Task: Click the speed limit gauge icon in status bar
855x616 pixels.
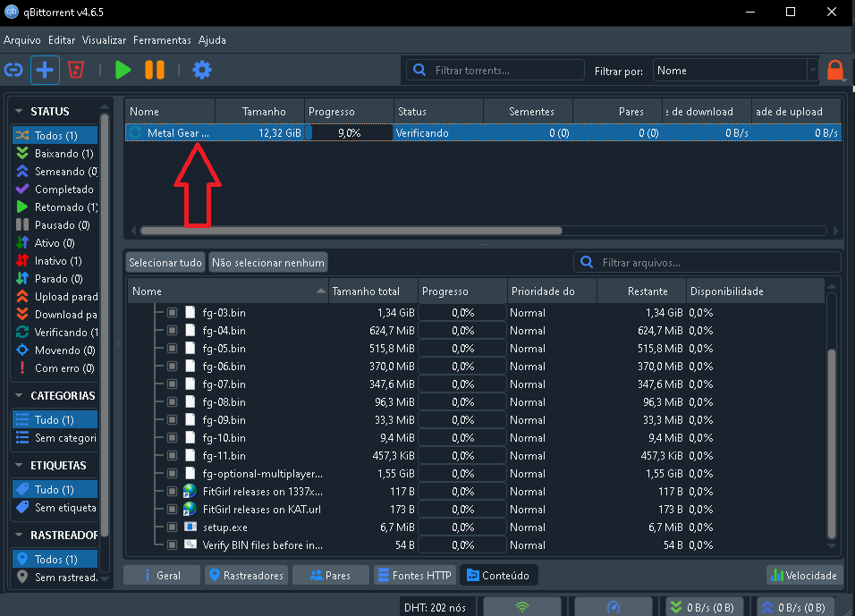Action: tap(613, 607)
